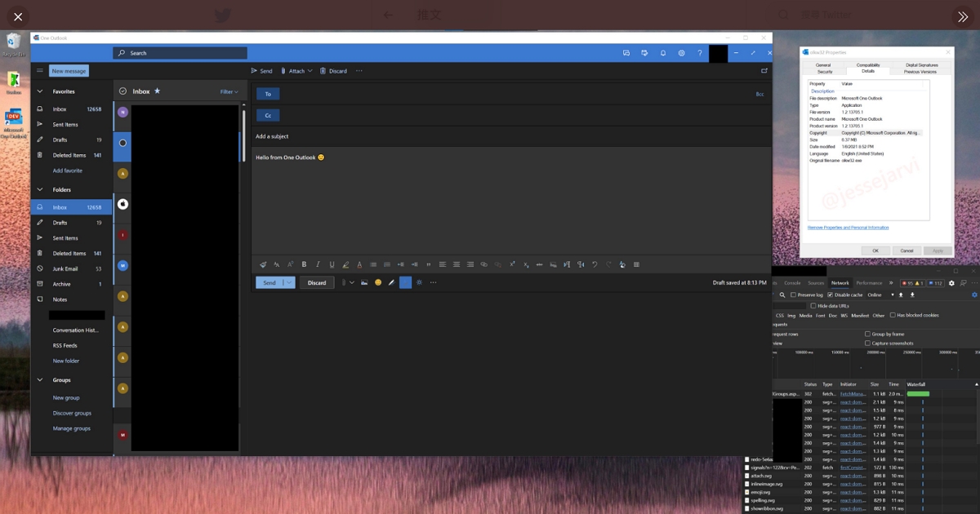Enable Group by frame
980x514 pixels.
867,334
